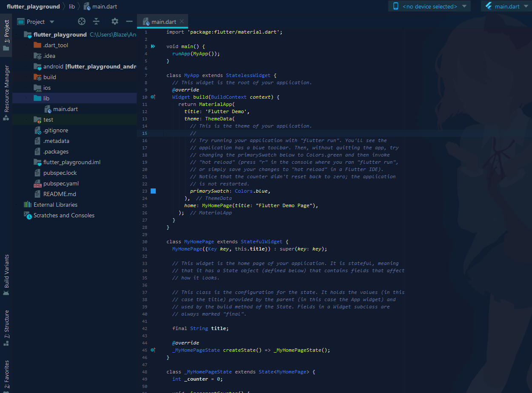Click the YML icon beside pubspec.yaml
This screenshot has width=532, height=393.
pos(37,184)
